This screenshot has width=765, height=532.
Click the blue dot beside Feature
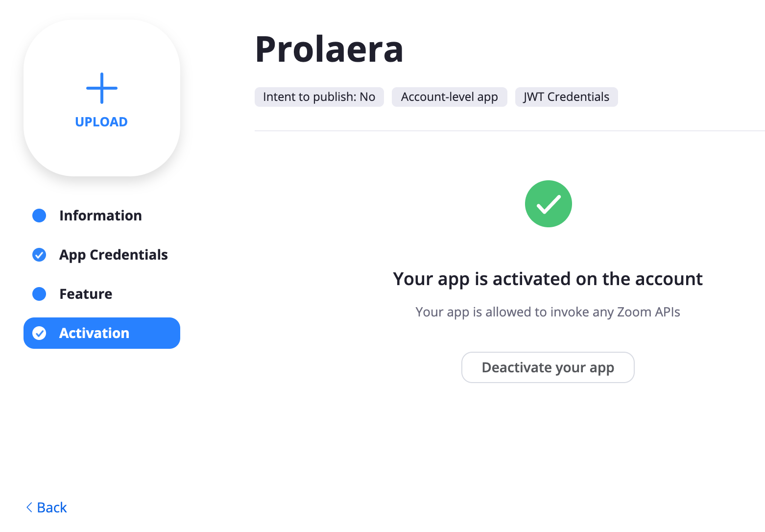click(x=39, y=294)
